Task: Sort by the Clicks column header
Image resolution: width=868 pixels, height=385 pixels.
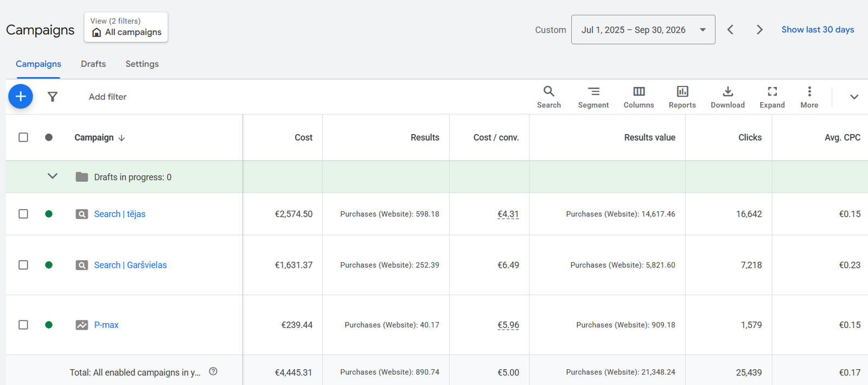Action: pyautogui.click(x=750, y=137)
